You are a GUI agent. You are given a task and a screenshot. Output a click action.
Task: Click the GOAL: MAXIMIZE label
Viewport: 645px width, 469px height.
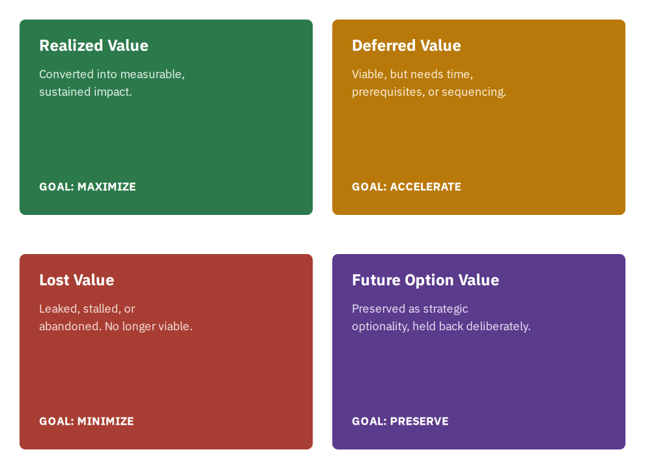[87, 187]
